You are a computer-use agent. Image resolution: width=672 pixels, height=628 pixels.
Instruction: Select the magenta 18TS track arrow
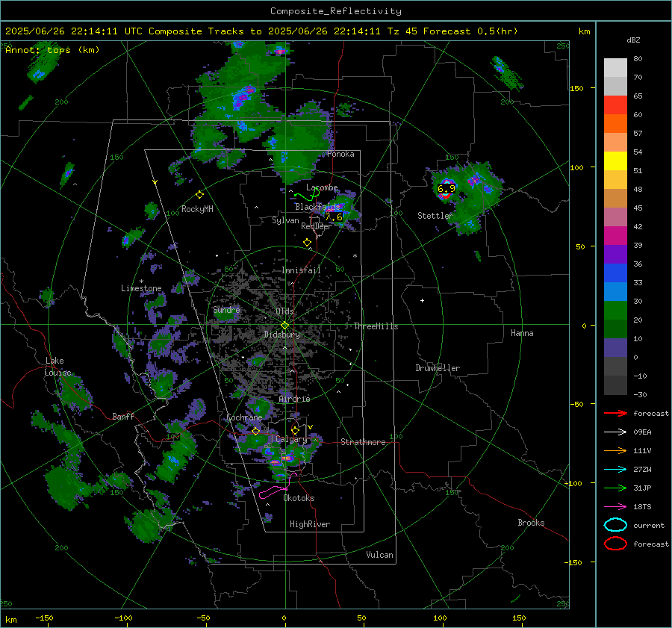click(615, 506)
